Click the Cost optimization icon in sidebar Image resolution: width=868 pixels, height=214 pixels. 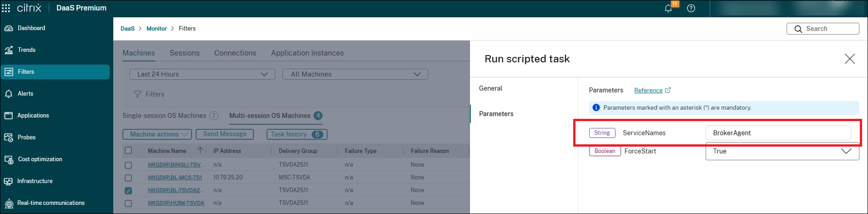[x=9, y=159]
